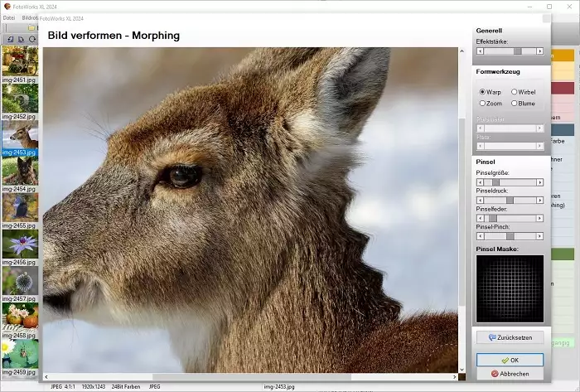Click the Pinsel Maske grid preview
This screenshot has width=580, height=392.
pos(510,288)
